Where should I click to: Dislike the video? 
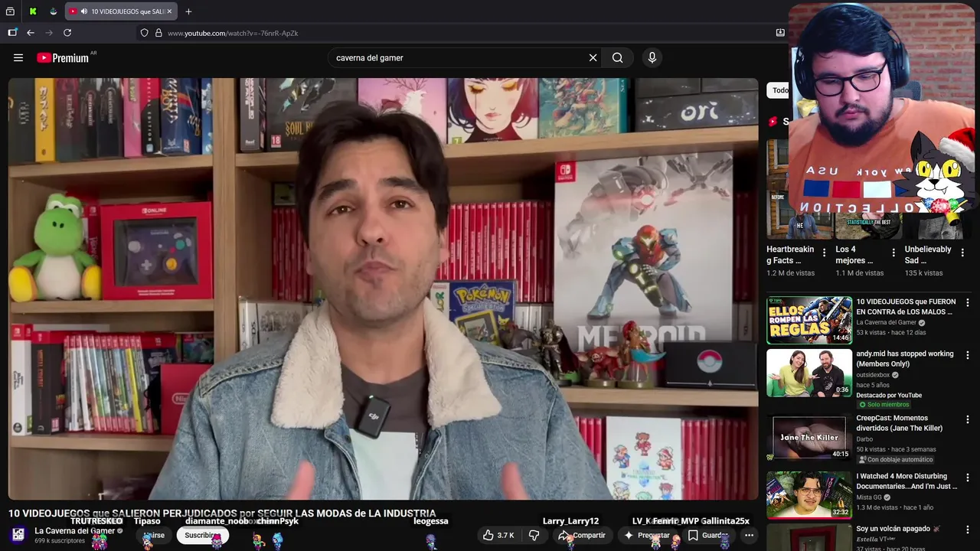534,536
